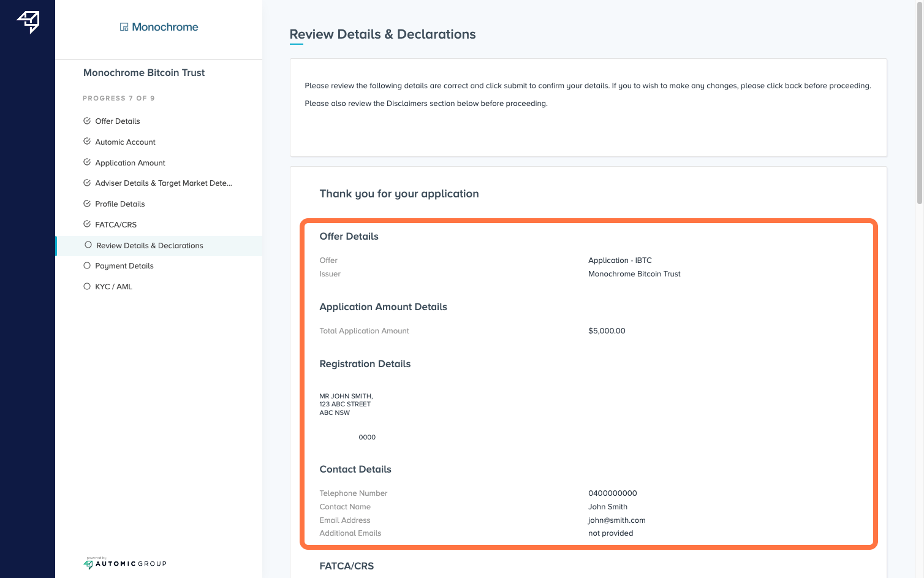Screen dimensions: 924x578
Task: Click the checkmark icon beside FATCA/CRS step
Action: [87, 224]
